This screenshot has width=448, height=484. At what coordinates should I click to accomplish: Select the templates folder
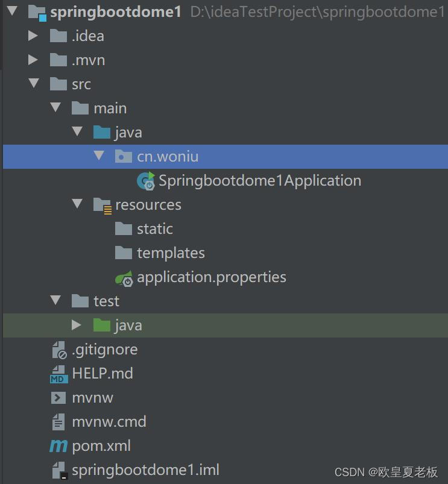click(x=160, y=253)
